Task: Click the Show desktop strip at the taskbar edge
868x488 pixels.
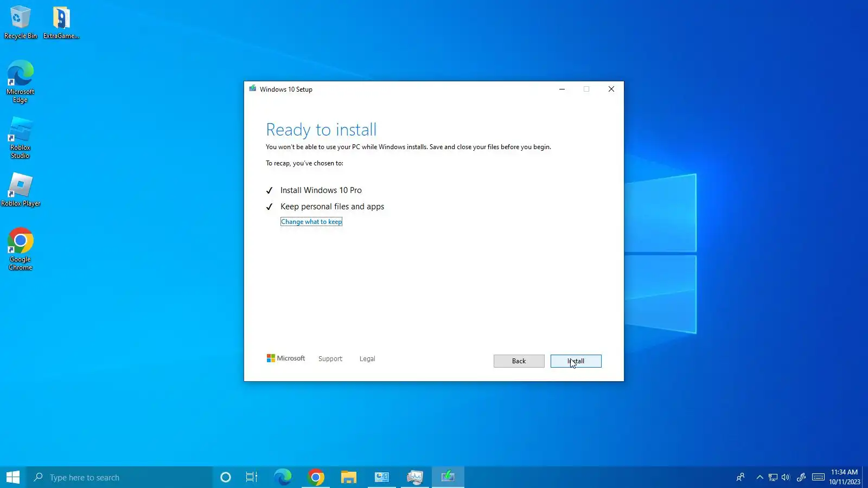Action: coord(866,477)
